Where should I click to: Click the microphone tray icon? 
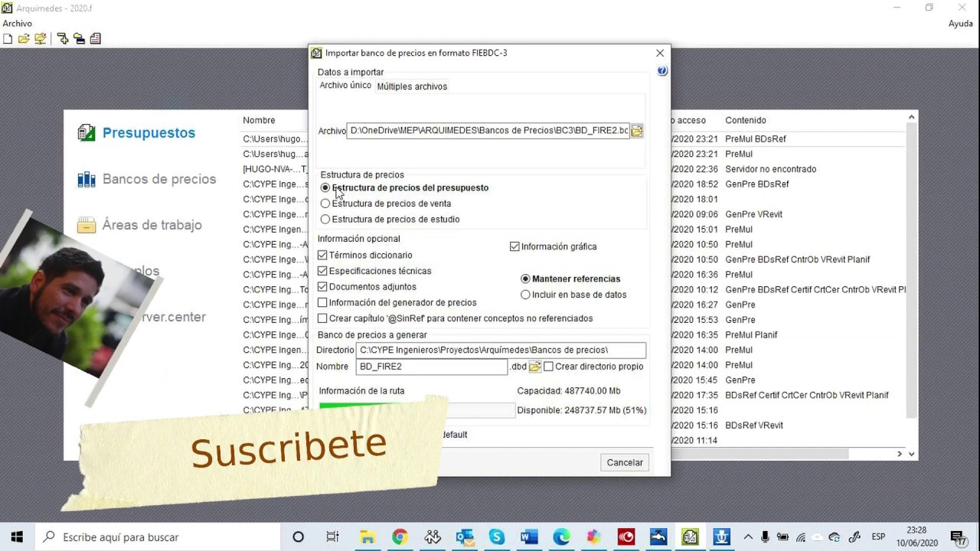pos(764,537)
